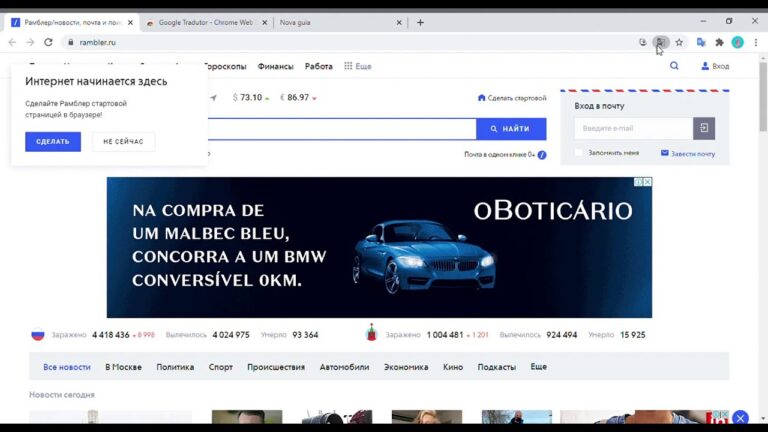This screenshot has width=768, height=432.
Task: Bookmark this page with the star icon
Action: pos(679,43)
